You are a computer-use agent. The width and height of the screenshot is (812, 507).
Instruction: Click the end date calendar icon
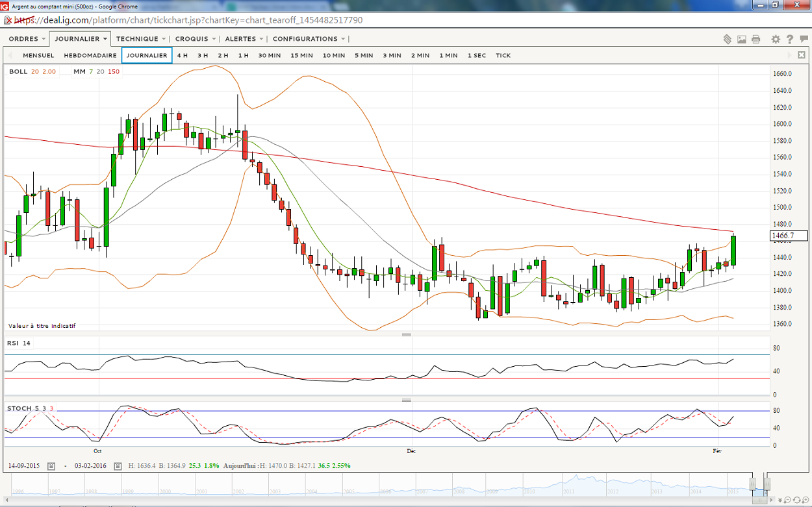[x=118, y=466]
